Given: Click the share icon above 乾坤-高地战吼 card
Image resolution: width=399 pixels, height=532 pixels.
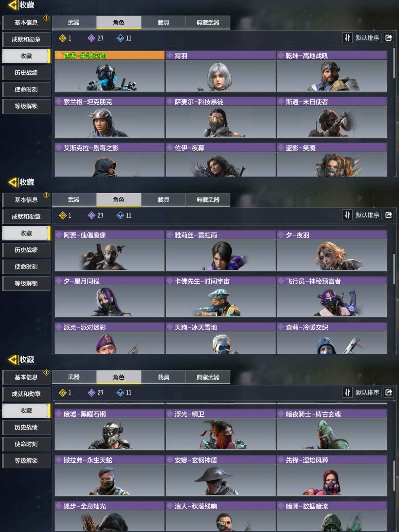Looking at the screenshot, I should click(389, 38).
